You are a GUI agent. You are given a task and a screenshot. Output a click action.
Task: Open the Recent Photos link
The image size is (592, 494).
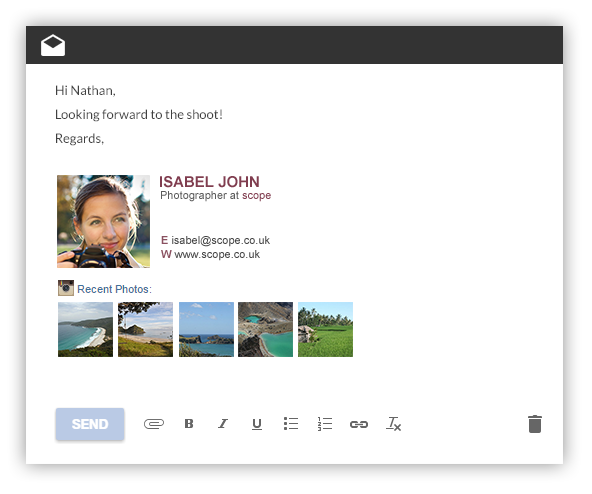click(114, 289)
